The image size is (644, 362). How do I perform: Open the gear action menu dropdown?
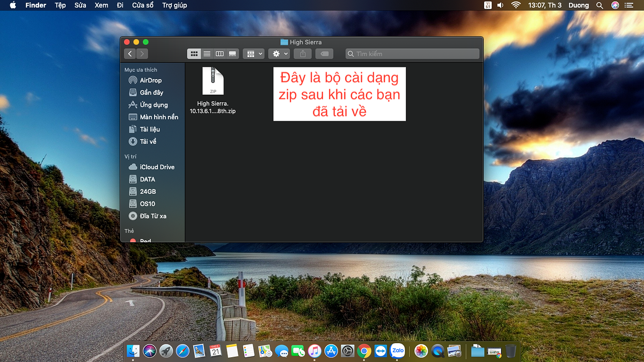pyautogui.click(x=279, y=54)
